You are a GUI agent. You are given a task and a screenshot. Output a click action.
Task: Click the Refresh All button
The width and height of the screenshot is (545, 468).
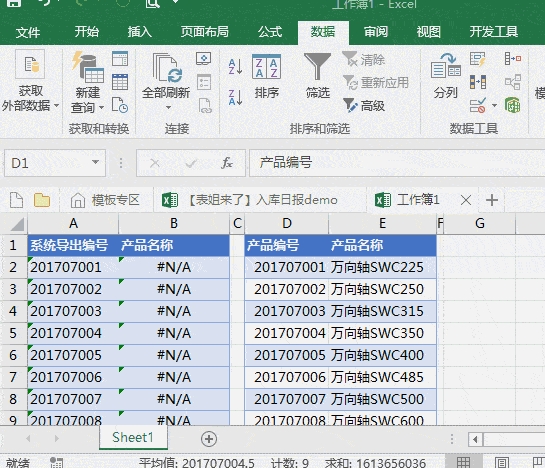click(x=166, y=76)
